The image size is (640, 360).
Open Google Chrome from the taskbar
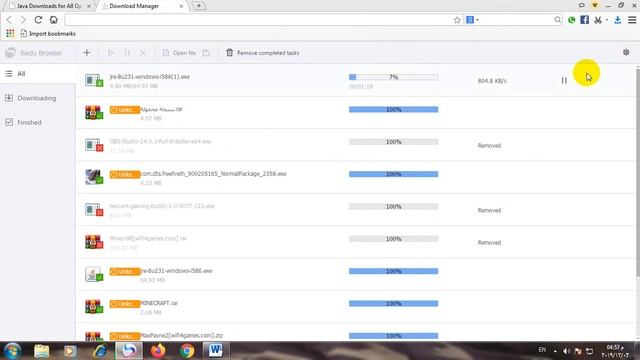pyautogui.click(x=187, y=351)
